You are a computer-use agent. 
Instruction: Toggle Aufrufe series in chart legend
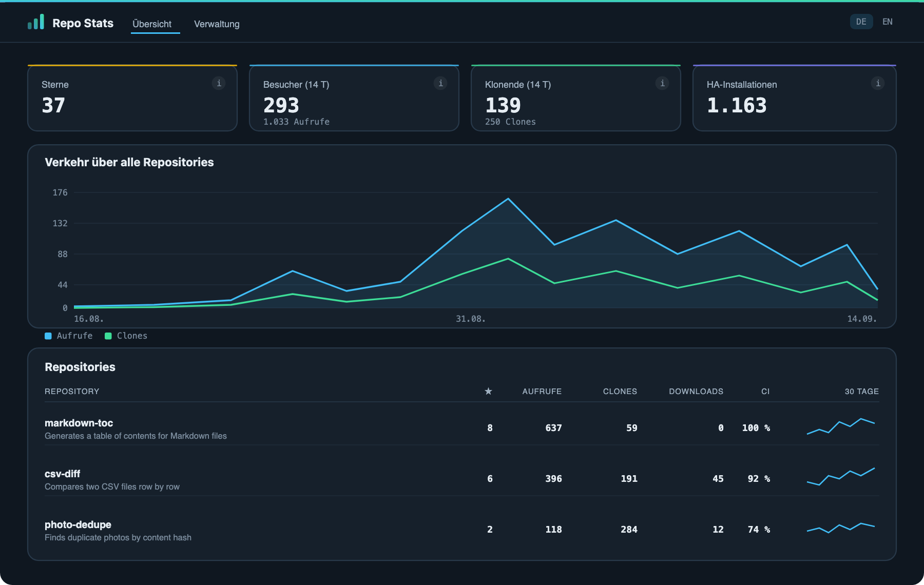point(69,336)
